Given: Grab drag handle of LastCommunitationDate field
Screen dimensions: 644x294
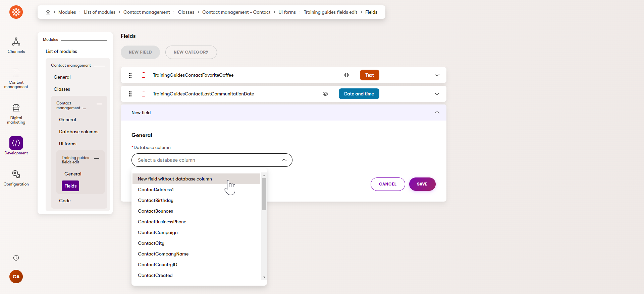Looking at the screenshot, I should [130, 94].
